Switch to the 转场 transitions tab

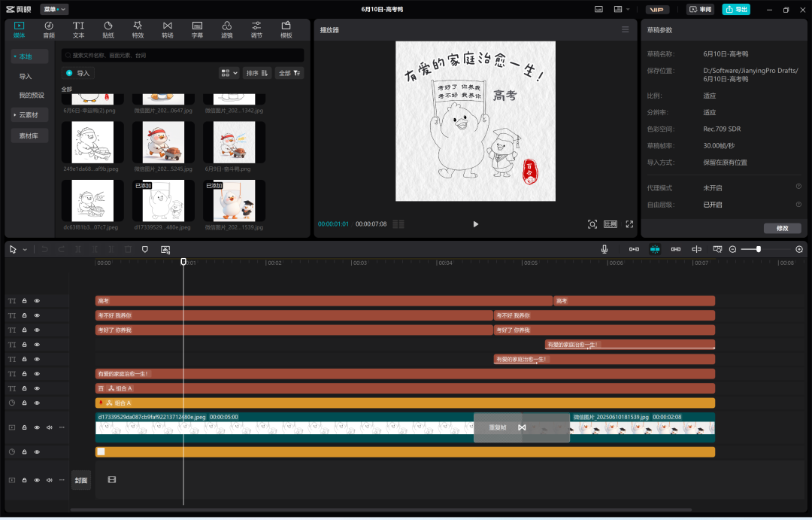[x=167, y=29]
